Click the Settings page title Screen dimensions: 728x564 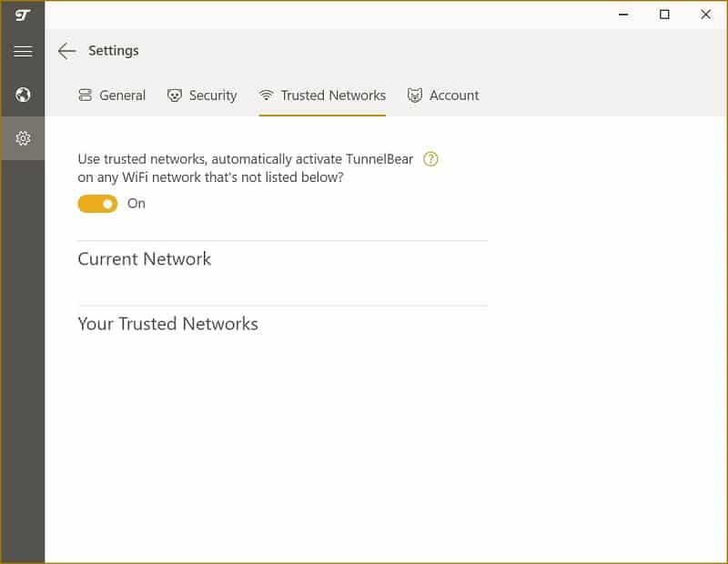click(x=114, y=51)
